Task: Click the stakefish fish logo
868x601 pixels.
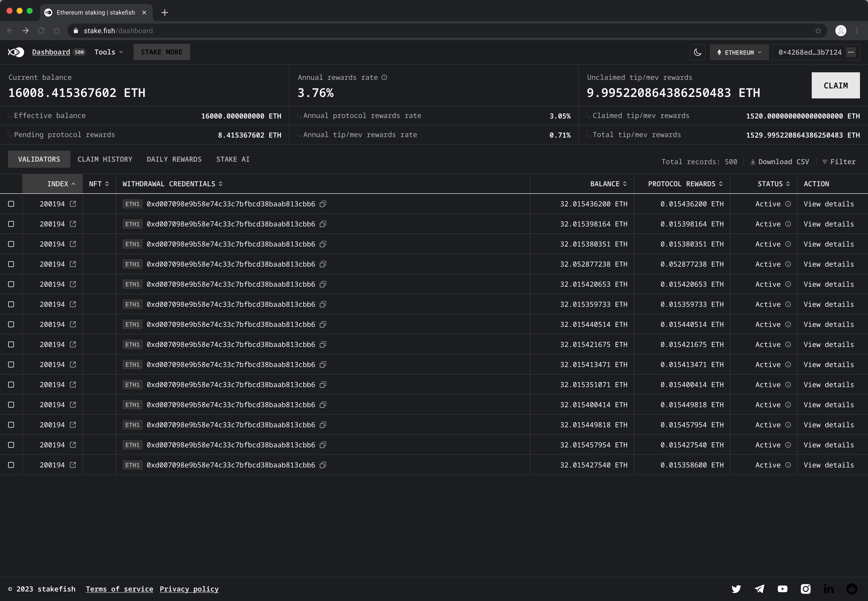Action: 16,52
